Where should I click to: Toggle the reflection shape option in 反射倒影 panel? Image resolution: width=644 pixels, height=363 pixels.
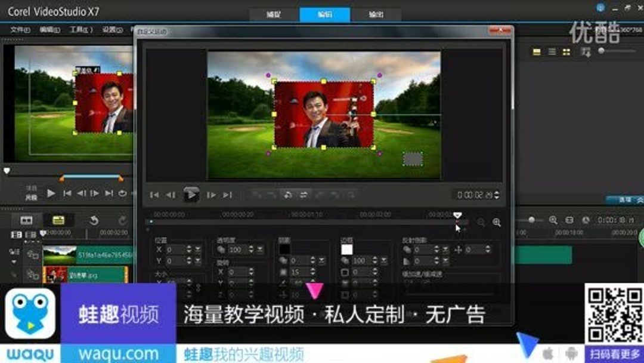pos(405,260)
